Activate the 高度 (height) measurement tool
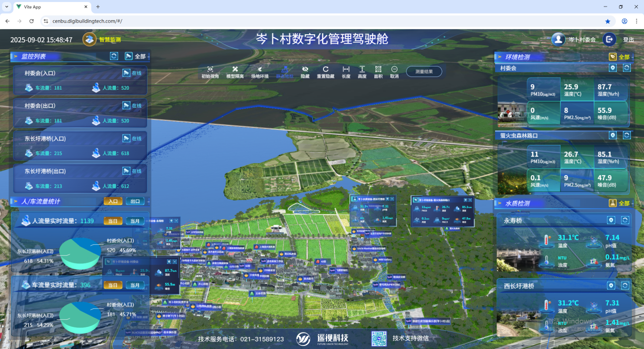Screen dimensions: 644x349 [x=362, y=69]
